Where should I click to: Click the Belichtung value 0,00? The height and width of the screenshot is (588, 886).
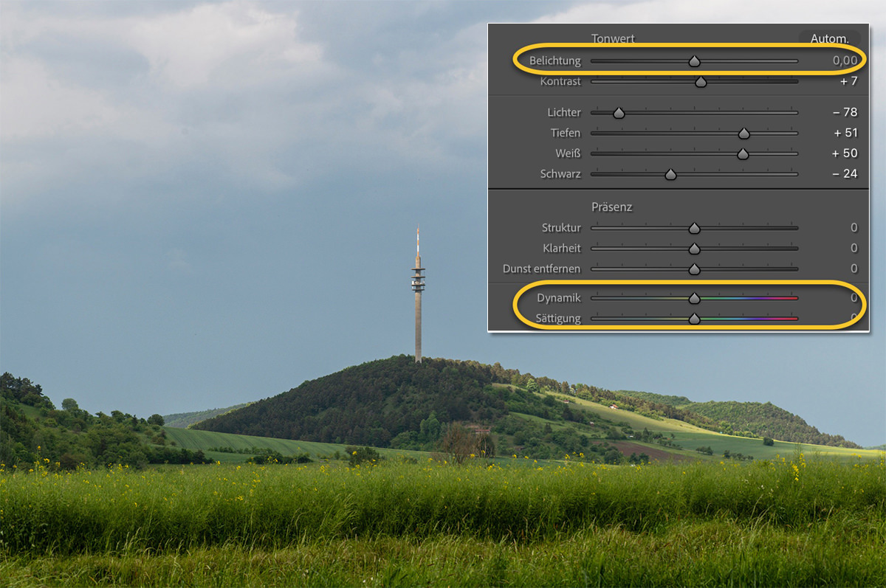[x=845, y=60]
